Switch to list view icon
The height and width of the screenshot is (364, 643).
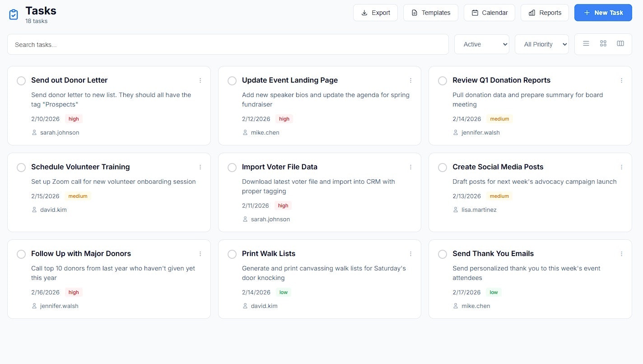point(586,43)
